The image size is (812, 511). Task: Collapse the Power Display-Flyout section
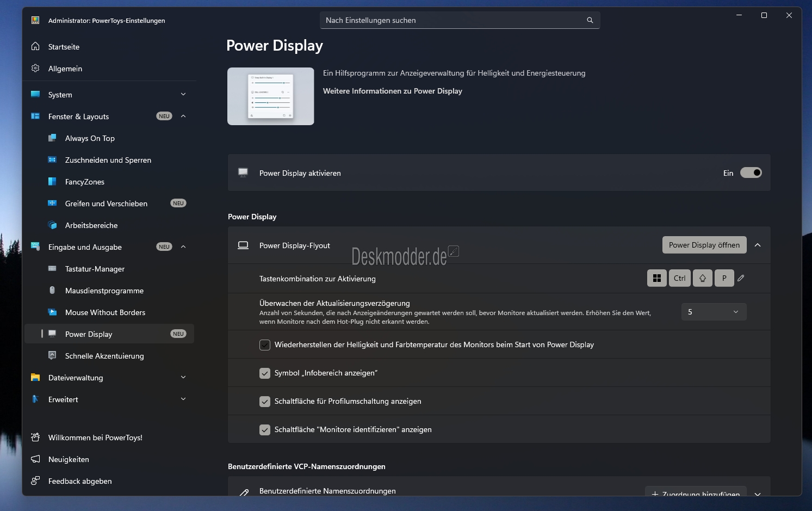coord(758,245)
